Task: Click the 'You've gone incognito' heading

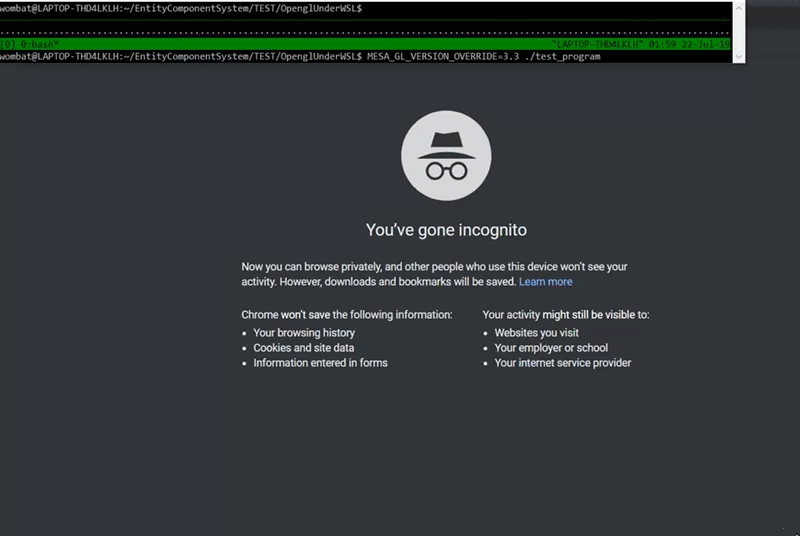Action: [x=446, y=230]
